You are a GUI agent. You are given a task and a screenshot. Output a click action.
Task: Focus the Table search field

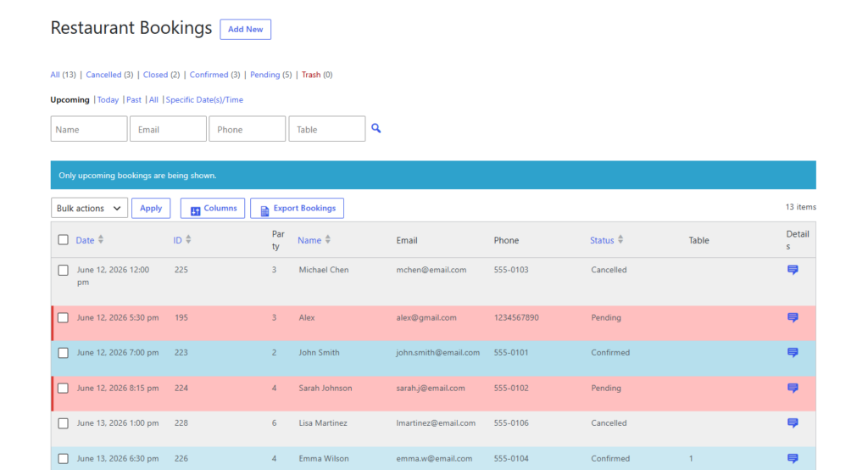(x=327, y=129)
